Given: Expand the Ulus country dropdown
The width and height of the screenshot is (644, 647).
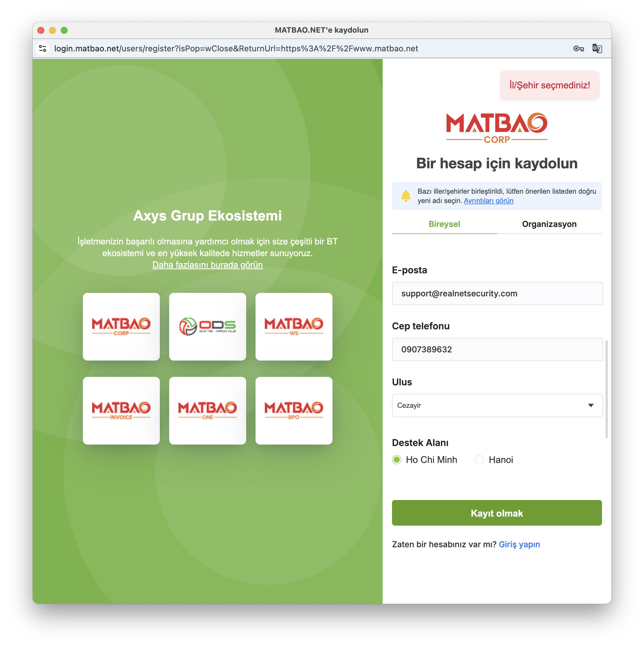Looking at the screenshot, I should 497,405.
